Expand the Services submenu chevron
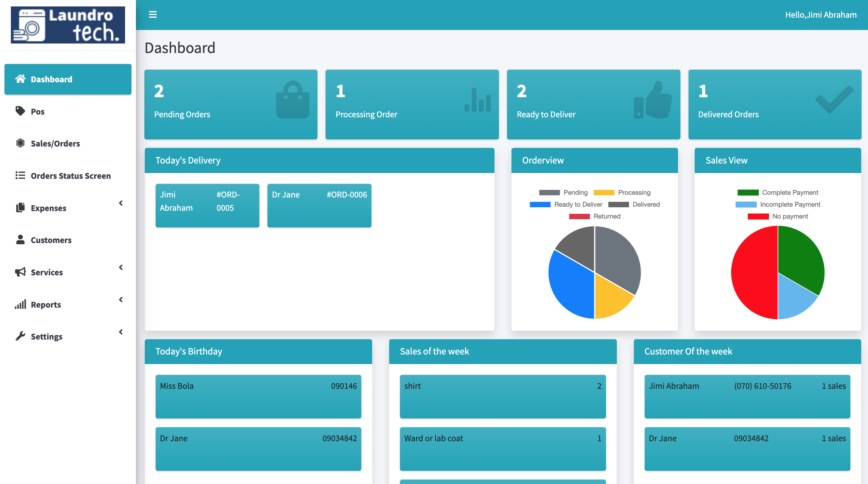 (121, 267)
